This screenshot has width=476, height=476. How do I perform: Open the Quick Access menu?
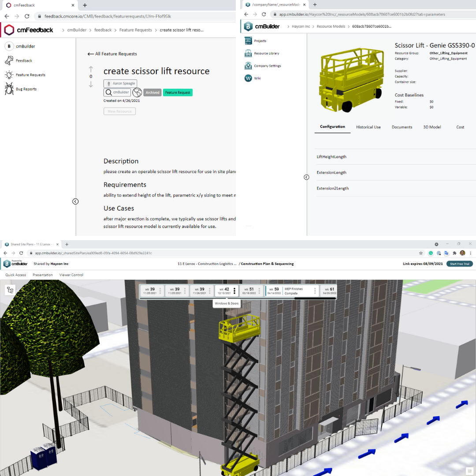(16, 275)
